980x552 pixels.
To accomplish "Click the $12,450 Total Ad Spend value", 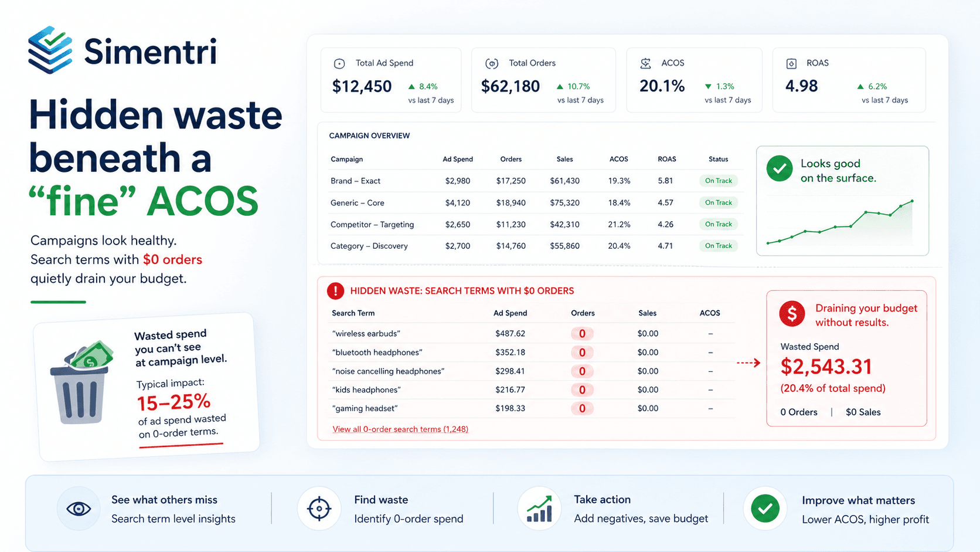I will [x=362, y=87].
